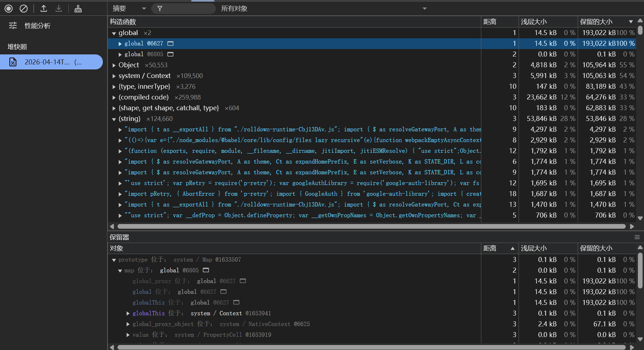Click the Retainers panel menu icon
Image resolution: width=644 pixels, height=350 pixels.
coord(637,237)
